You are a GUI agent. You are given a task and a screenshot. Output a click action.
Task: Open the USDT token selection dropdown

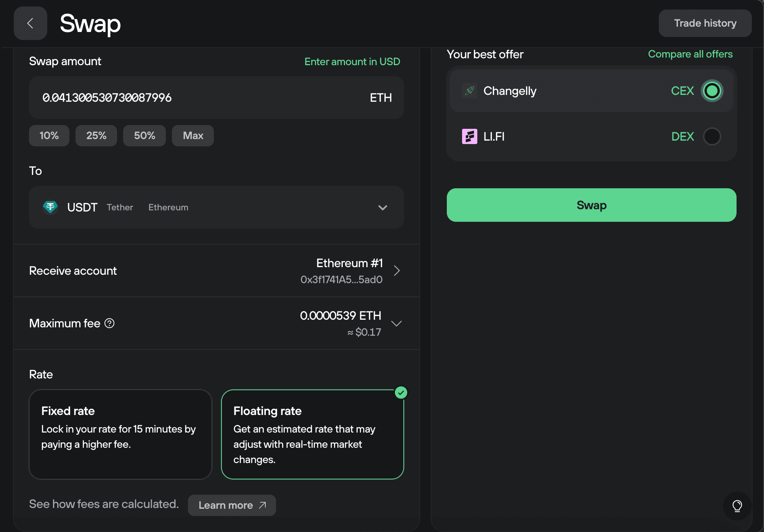tap(383, 207)
